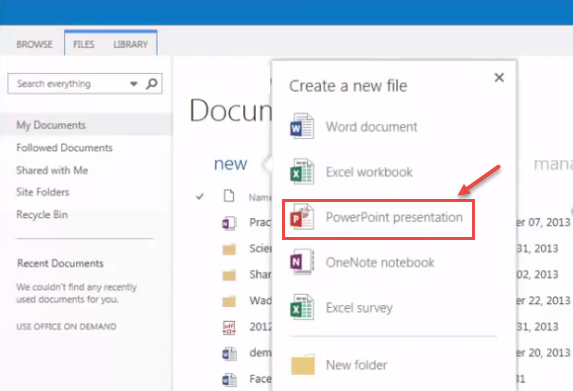Open Shared with Me in sidebar
Viewport: 573px width, 391px height.
click(x=52, y=170)
